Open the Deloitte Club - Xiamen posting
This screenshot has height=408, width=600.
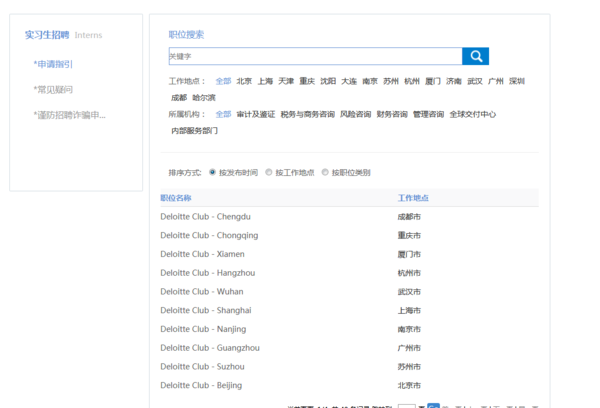202,254
